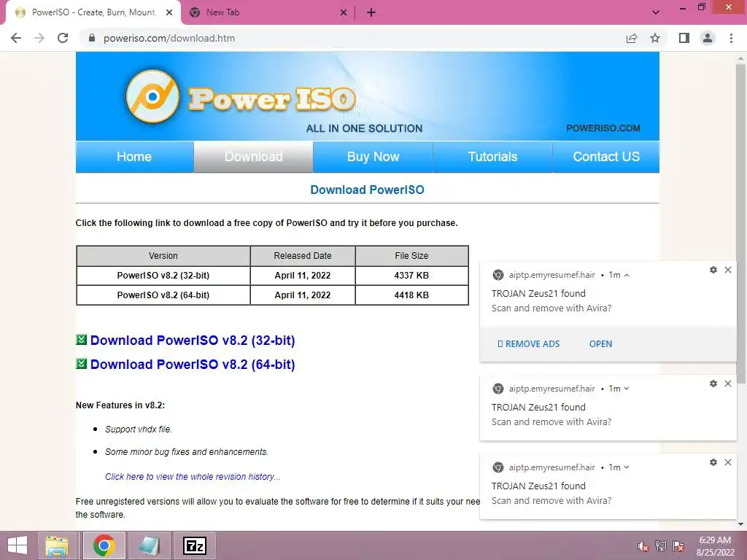This screenshot has height=560, width=747.
Task: Click the Chrome taskbar icon
Action: tap(104, 545)
